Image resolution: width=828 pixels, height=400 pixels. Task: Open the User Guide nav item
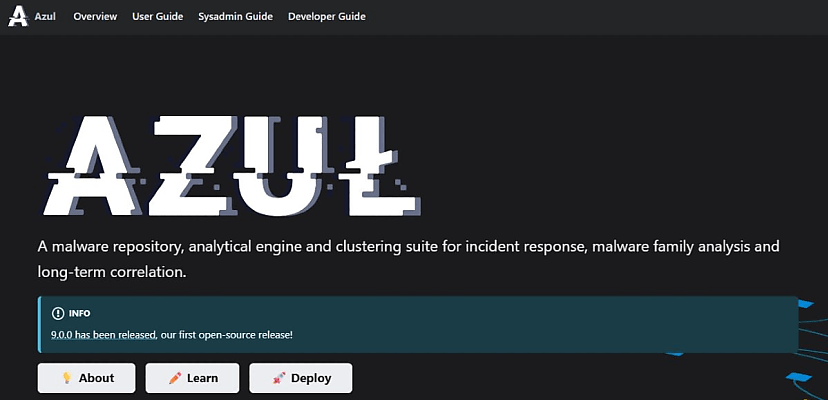(x=157, y=16)
